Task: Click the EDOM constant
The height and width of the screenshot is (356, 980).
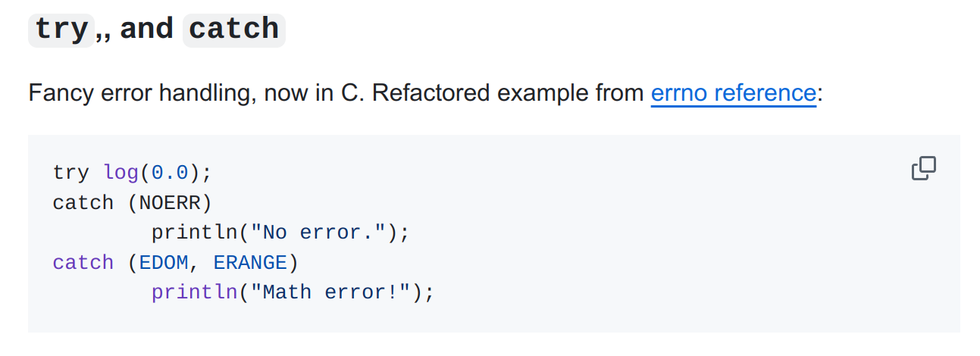Action: (164, 262)
